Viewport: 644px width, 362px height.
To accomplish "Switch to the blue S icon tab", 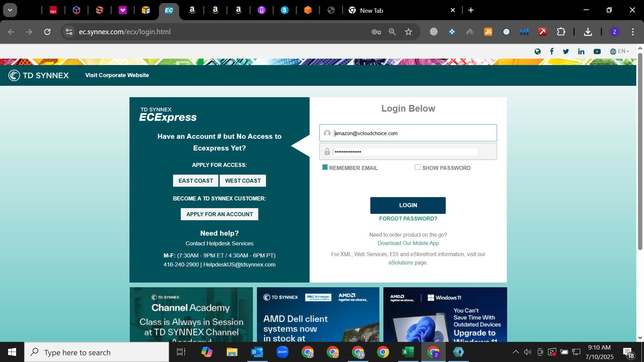I will 285,10.
